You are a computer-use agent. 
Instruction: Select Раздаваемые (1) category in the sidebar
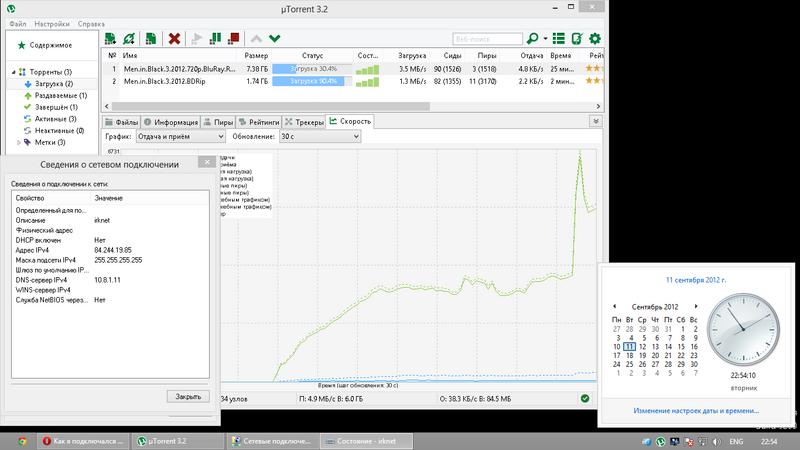(61, 95)
